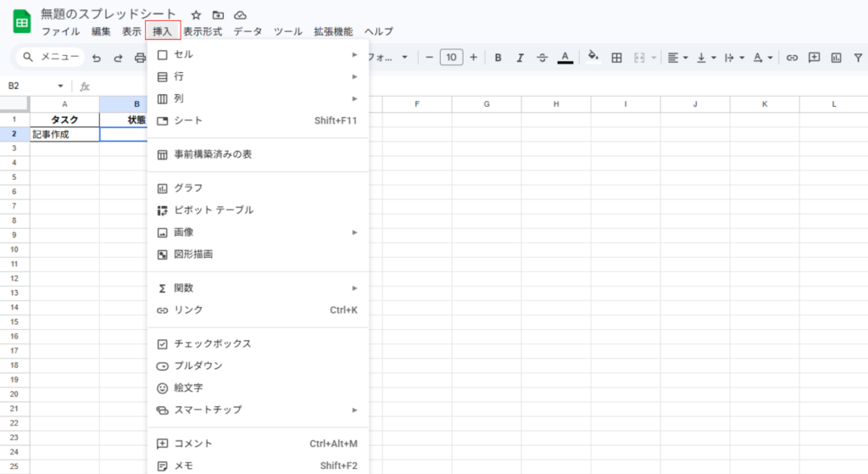
Task: Toggle bold formatting
Action: click(498, 58)
